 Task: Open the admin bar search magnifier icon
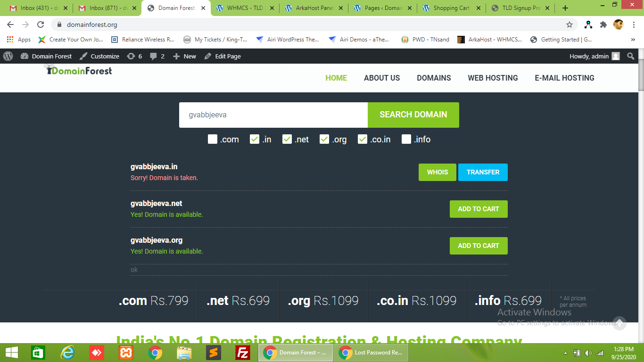click(x=631, y=56)
